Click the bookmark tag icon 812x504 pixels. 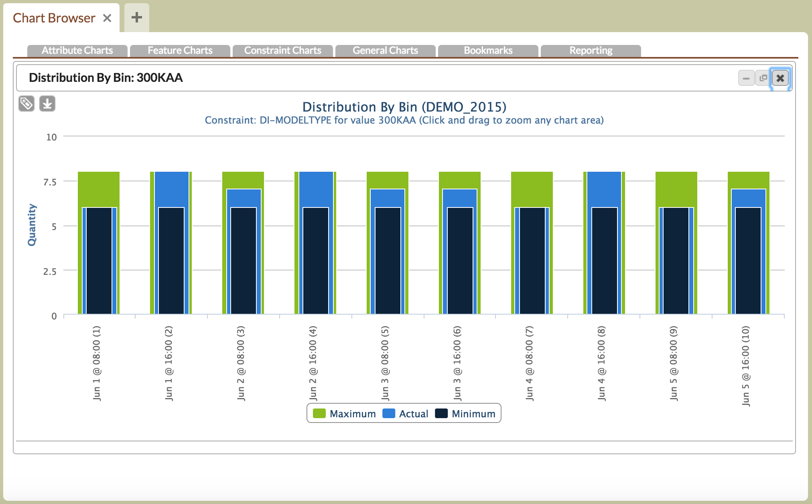coord(26,104)
